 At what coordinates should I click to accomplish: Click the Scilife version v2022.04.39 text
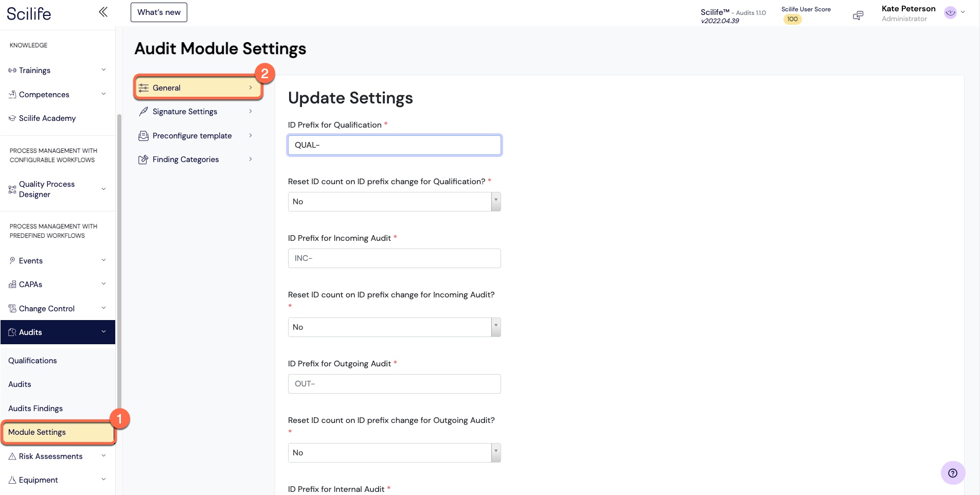pos(720,21)
